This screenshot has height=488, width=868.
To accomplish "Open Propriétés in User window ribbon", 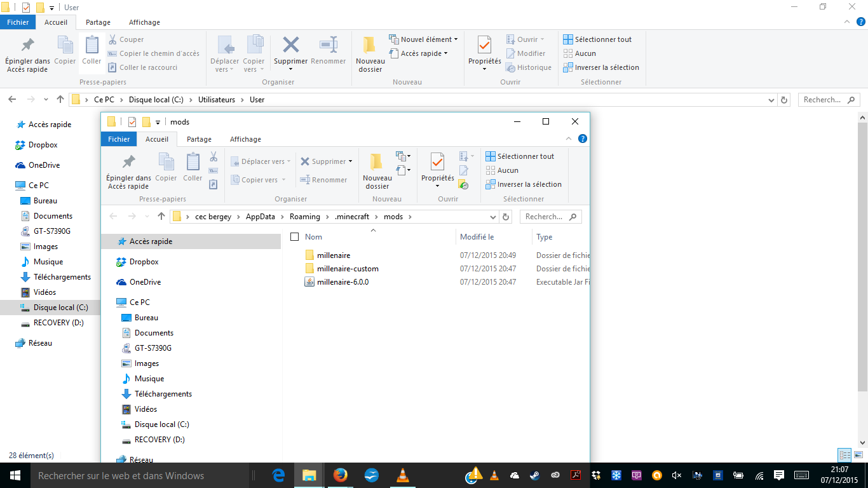I will coord(485,53).
